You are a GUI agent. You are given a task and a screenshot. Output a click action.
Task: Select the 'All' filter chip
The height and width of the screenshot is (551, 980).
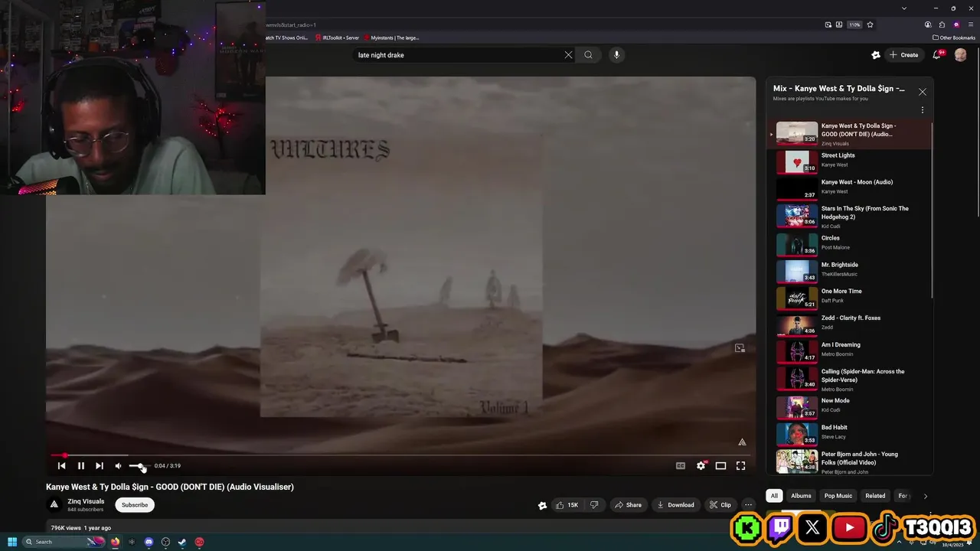pos(774,496)
